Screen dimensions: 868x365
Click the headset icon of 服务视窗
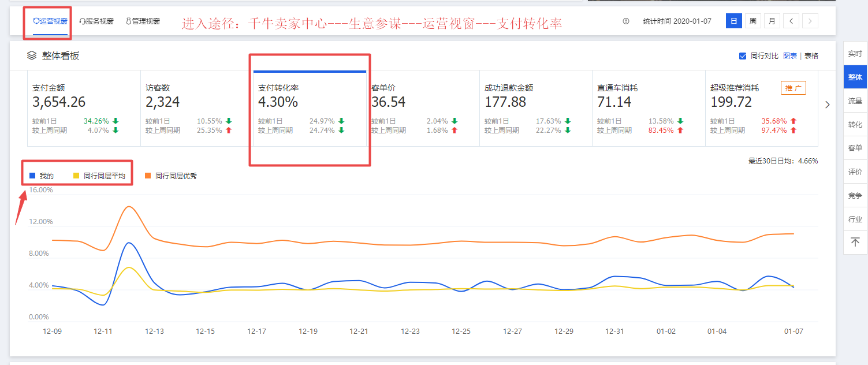(x=83, y=21)
